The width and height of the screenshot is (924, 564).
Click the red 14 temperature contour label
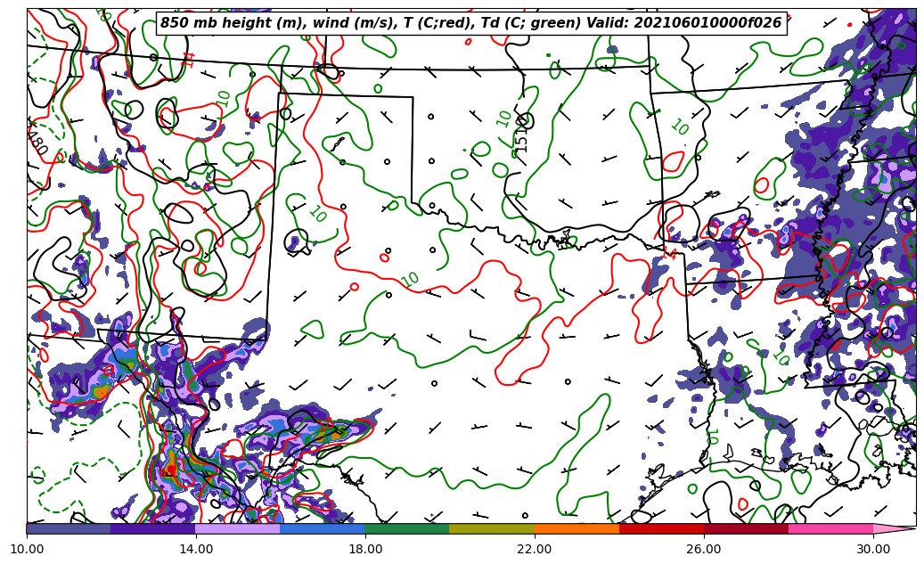tap(188, 60)
